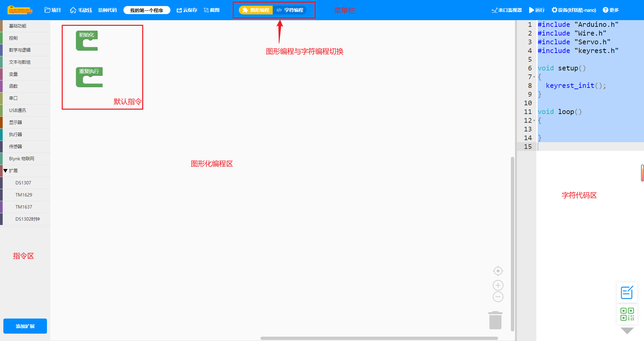Screen dimensions: 644x341
Task: Click the QR code icon
Action: point(627,314)
